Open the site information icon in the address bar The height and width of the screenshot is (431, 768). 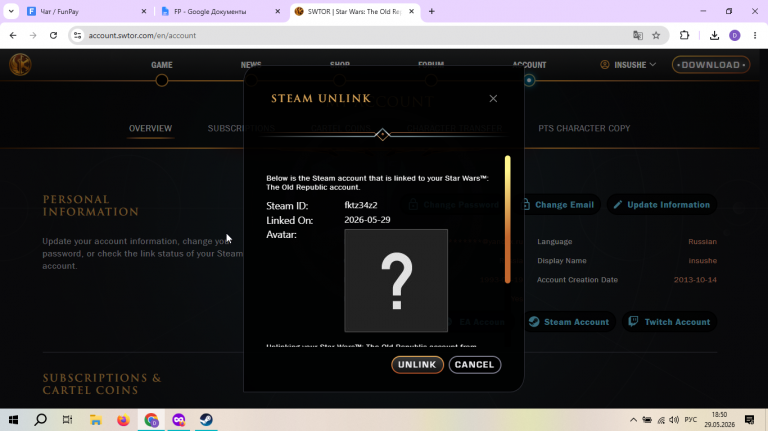tap(77, 35)
